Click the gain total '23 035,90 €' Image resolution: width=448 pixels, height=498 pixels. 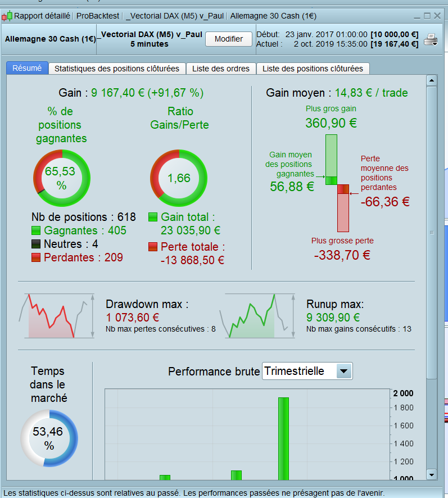coord(191,230)
